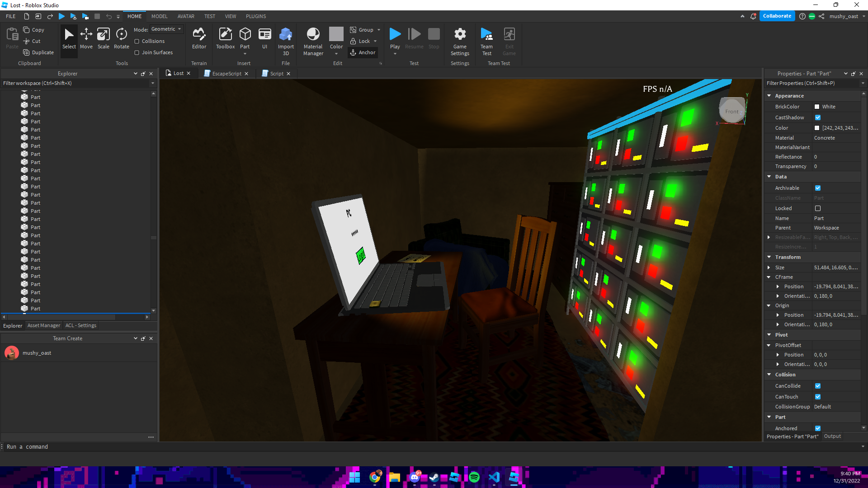Screen dimensions: 868x488
Task: Toggle the Join Surfaces checkbox
Action: [x=137, y=52]
